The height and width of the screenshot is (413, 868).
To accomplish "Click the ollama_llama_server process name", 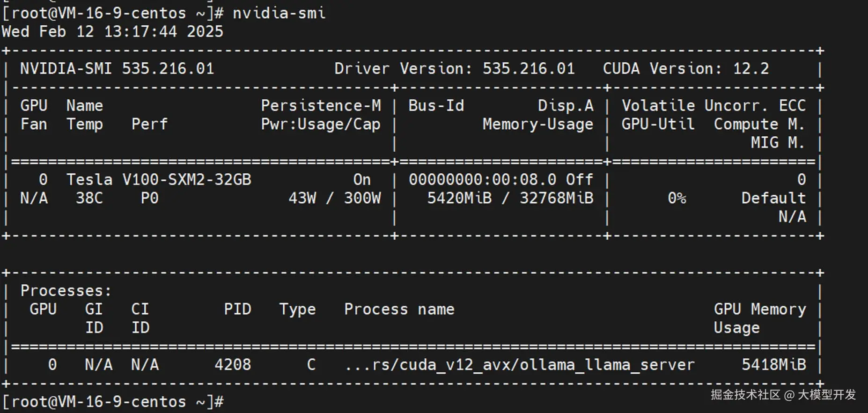I will click(520, 364).
